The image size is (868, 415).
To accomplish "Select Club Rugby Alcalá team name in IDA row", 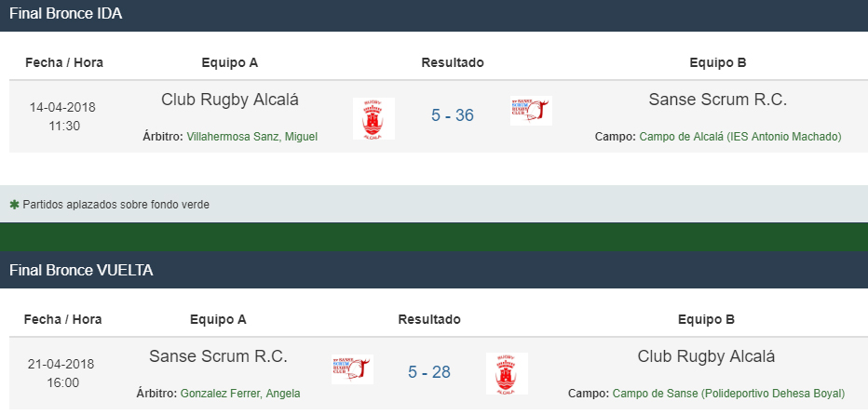I will click(230, 100).
